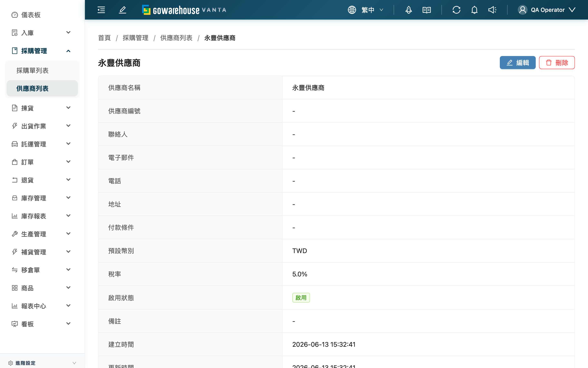Click the refresh sync icon
The width and height of the screenshot is (588, 368).
tap(457, 10)
